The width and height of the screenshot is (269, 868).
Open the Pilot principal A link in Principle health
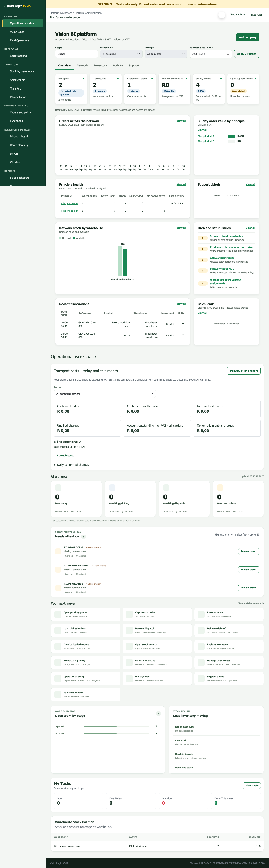tap(69, 203)
